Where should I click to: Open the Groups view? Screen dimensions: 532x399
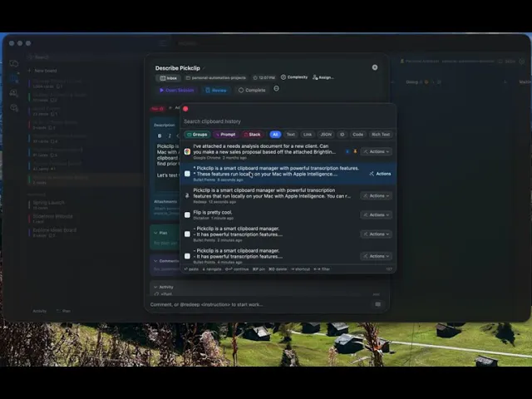click(197, 135)
